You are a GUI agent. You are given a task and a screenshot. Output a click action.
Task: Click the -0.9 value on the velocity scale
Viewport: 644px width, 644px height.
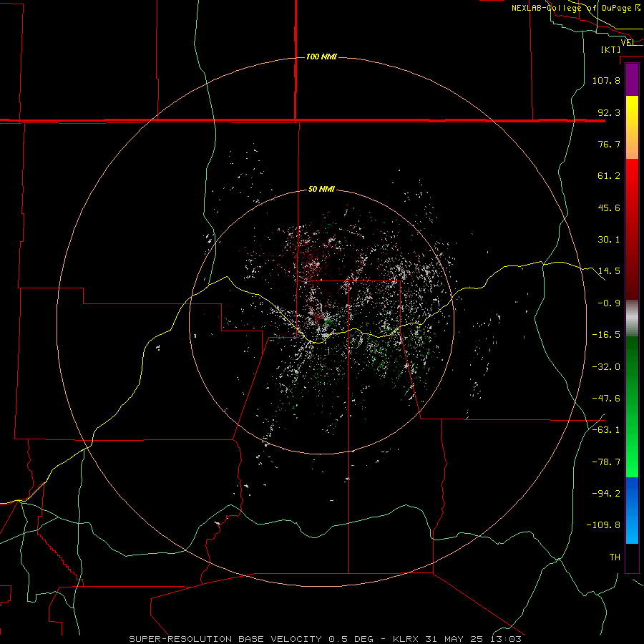[x=609, y=303]
